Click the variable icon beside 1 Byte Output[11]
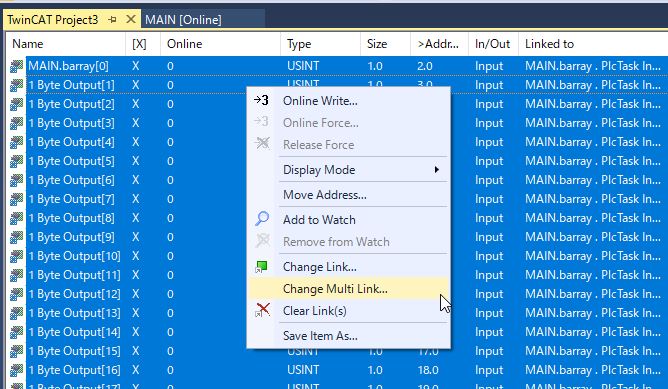The height and width of the screenshot is (389, 668). (x=16, y=275)
